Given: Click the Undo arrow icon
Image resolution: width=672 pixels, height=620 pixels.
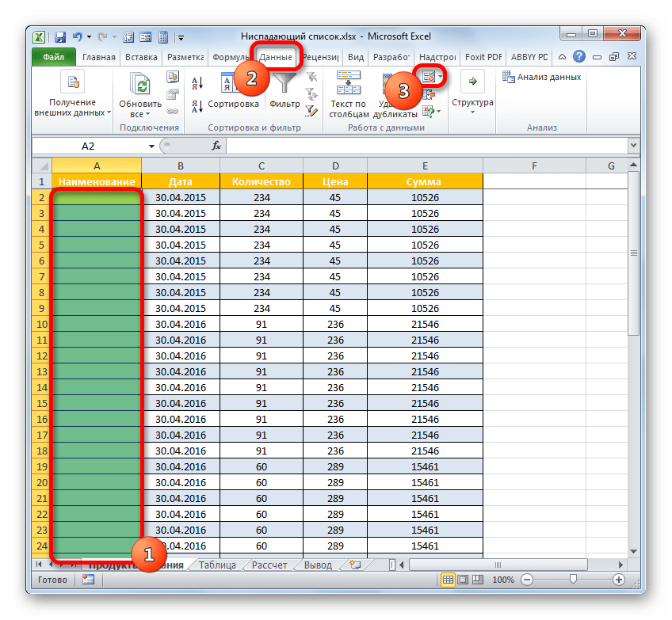Looking at the screenshot, I should click(x=77, y=37).
